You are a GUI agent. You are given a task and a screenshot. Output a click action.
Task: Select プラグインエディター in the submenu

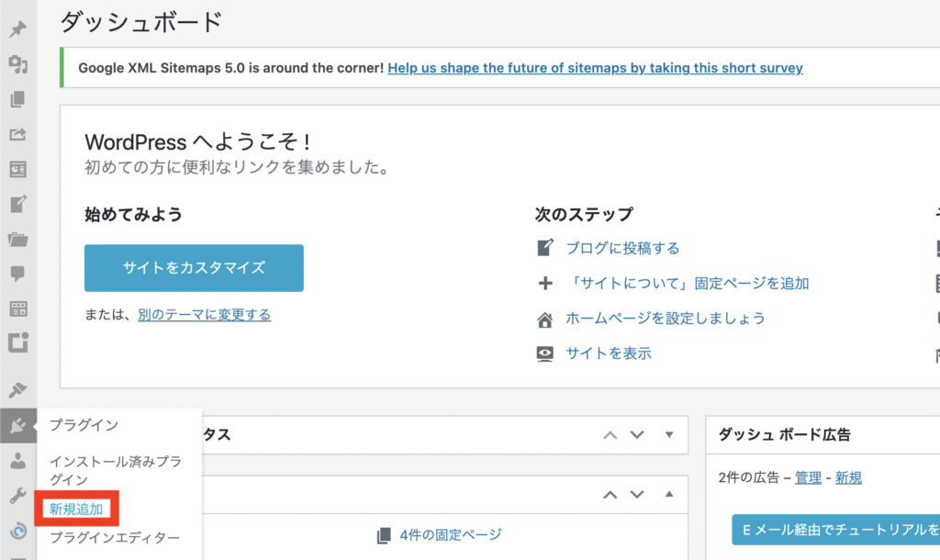[115, 538]
